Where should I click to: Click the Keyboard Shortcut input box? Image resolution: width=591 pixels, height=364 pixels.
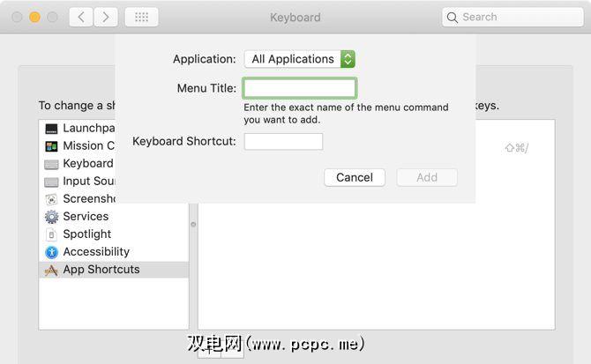pyautogui.click(x=283, y=142)
